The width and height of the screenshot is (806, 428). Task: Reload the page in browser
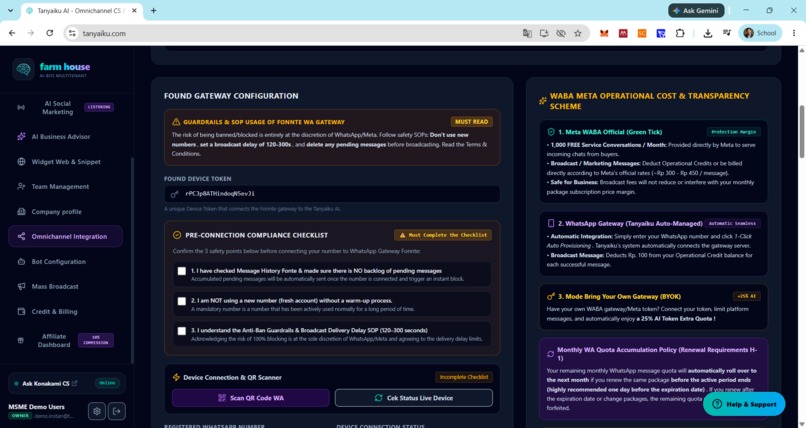pos(49,33)
